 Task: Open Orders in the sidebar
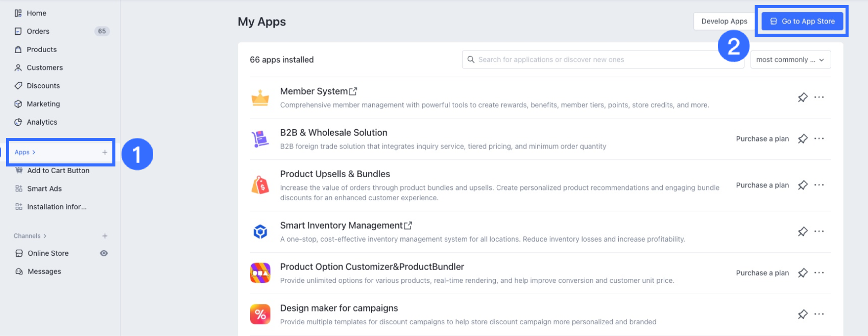coord(38,31)
